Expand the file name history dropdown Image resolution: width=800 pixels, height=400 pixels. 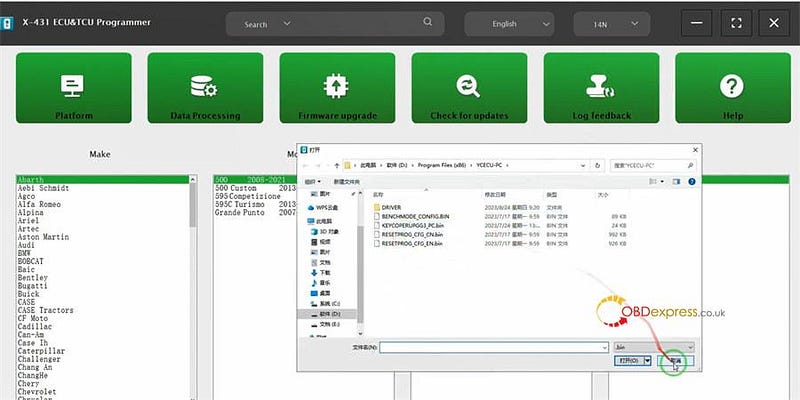pyautogui.click(x=605, y=347)
